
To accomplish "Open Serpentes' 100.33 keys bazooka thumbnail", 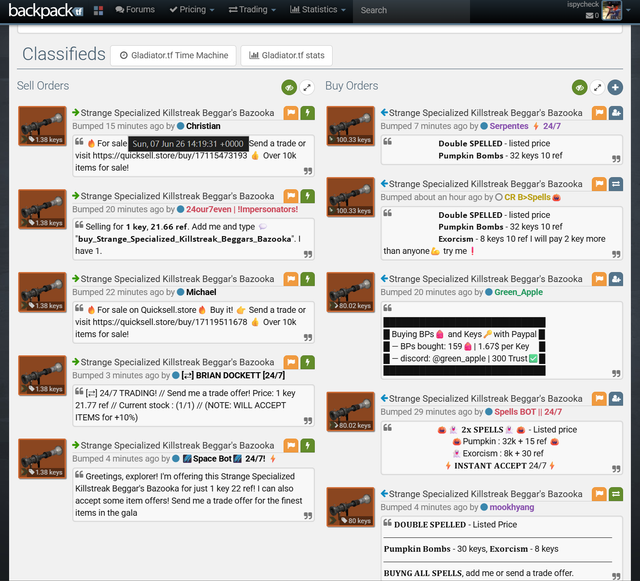I will (x=351, y=126).
